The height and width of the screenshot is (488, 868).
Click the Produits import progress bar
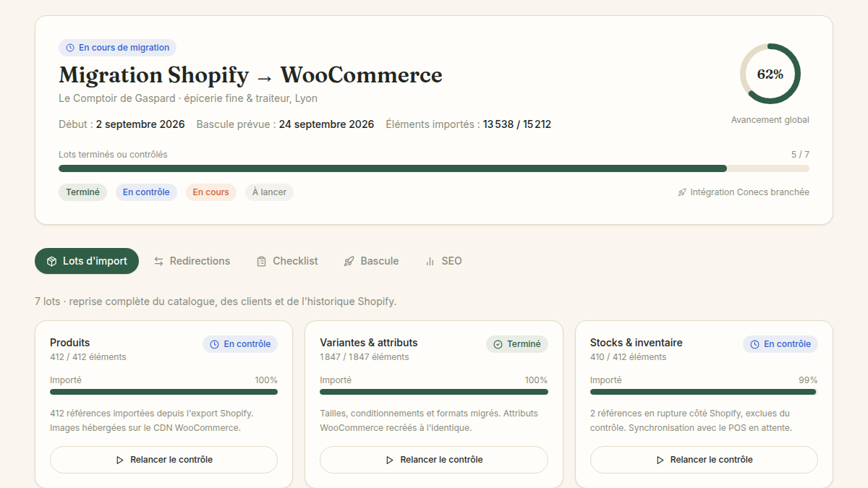pyautogui.click(x=163, y=392)
